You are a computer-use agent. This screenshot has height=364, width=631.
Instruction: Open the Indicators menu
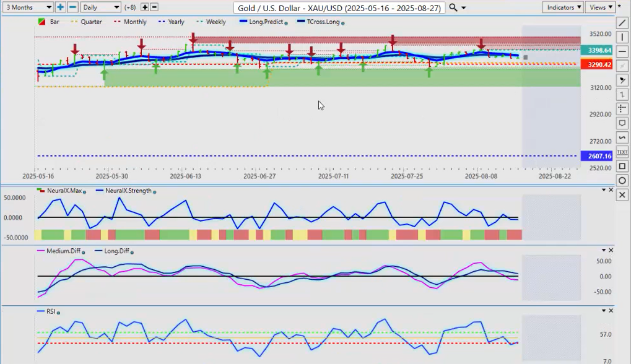[x=562, y=7]
